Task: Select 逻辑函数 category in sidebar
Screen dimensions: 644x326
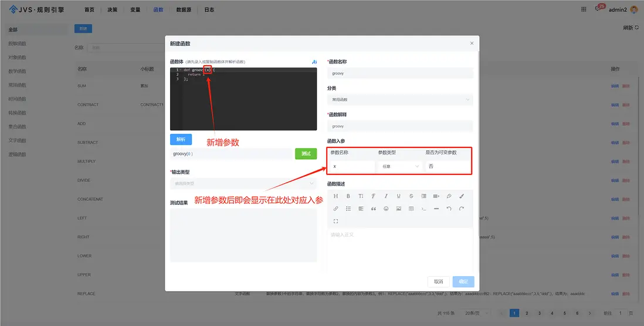Action: 17,154
